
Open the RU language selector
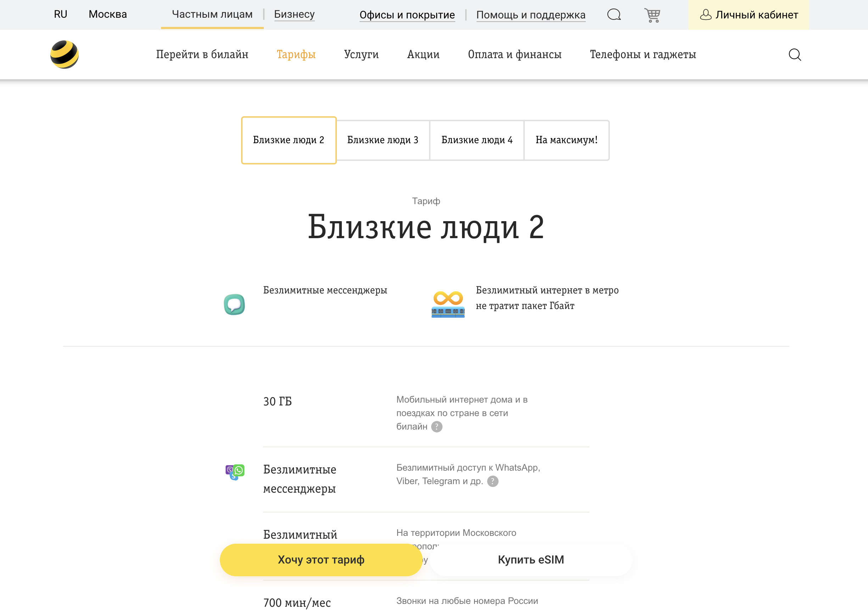[60, 15]
